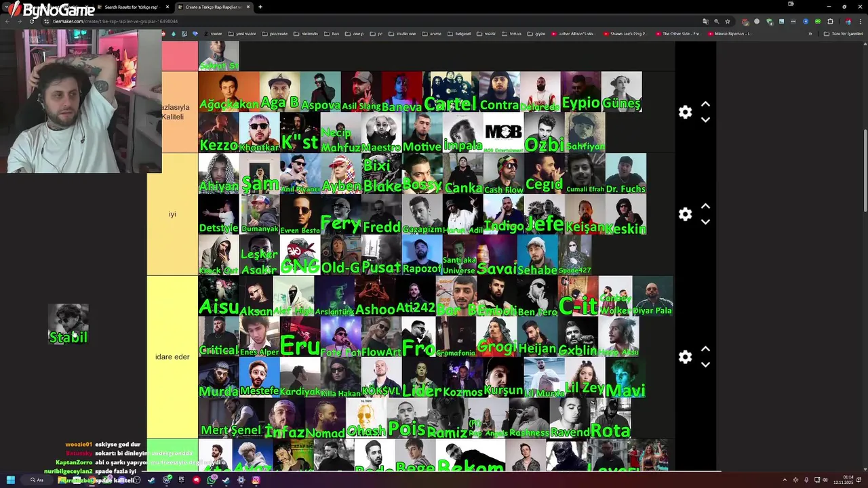Select the 'Fery' artist tile
Image resolution: width=868 pixels, height=488 pixels.
coord(340,214)
